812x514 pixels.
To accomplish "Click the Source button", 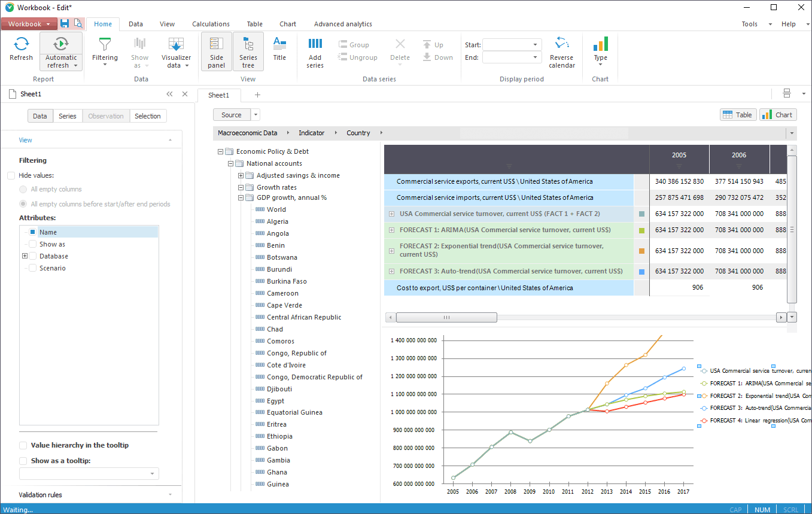I will coord(231,115).
